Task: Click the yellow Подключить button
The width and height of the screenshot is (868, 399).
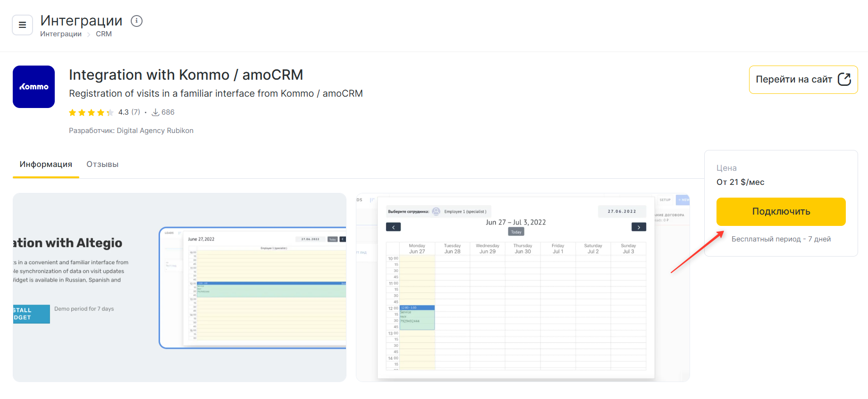Action: (x=781, y=212)
